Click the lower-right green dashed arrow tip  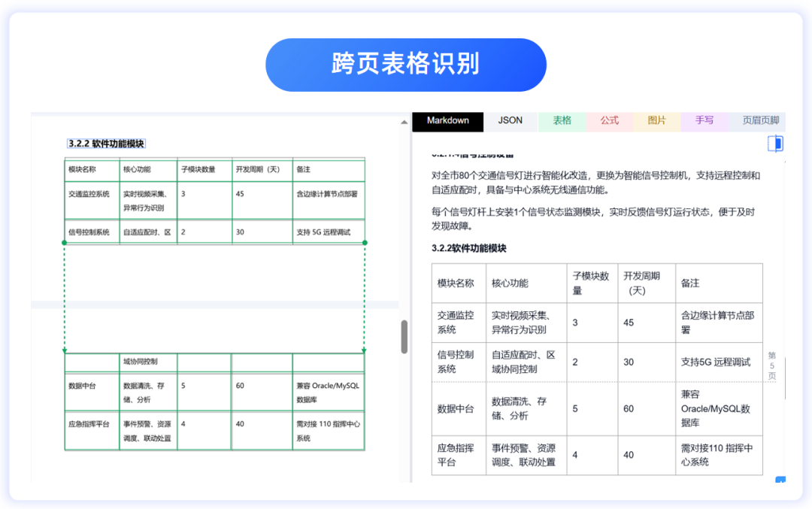point(365,350)
